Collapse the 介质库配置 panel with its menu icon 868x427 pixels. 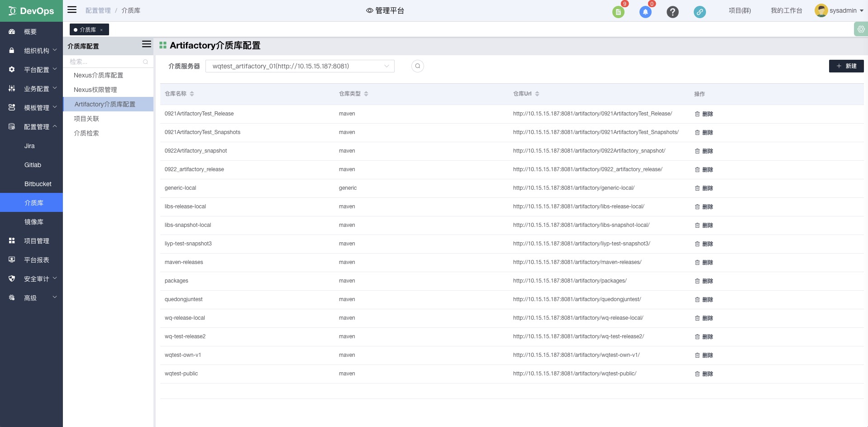coord(146,44)
